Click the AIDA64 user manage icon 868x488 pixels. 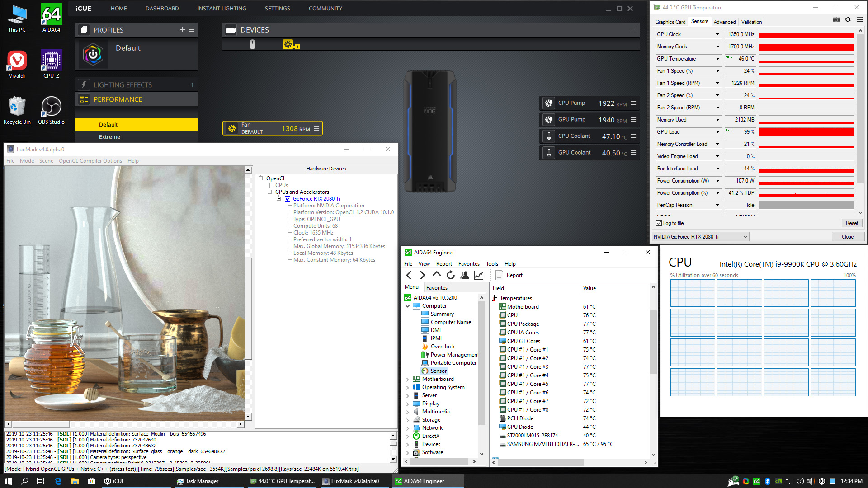point(465,275)
